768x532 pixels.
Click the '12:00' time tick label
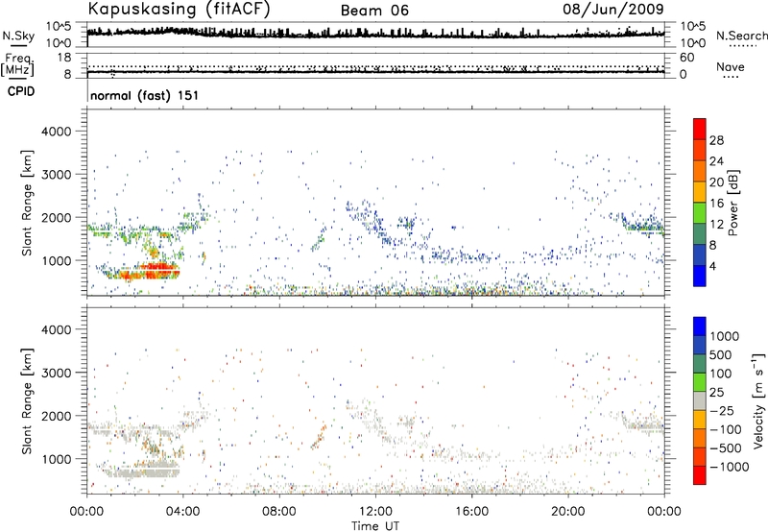[375, 512]
